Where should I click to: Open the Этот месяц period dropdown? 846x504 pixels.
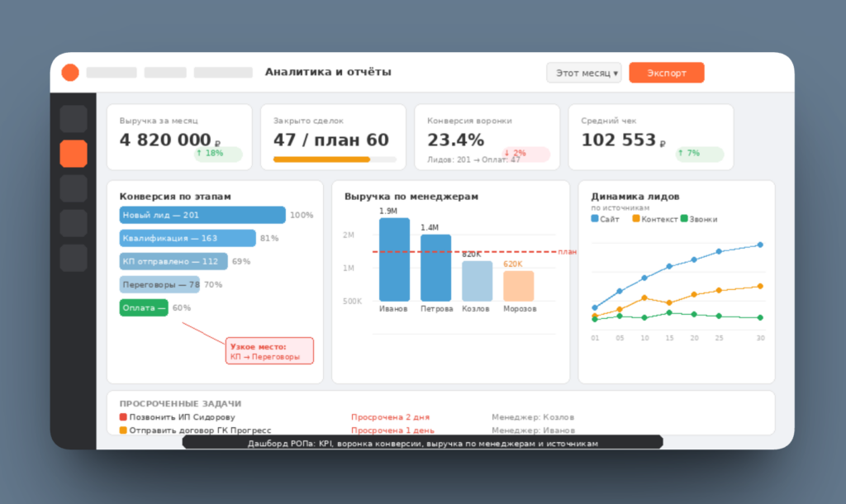click(584, 73)
